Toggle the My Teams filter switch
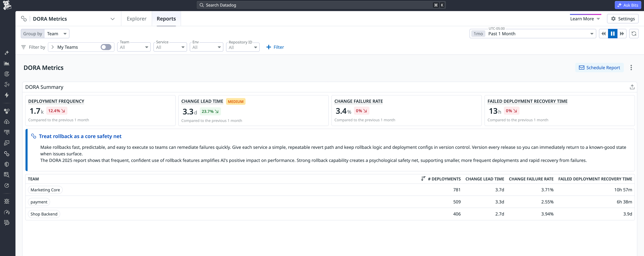This screenshot has height=256, width=644. pos(106,47)
